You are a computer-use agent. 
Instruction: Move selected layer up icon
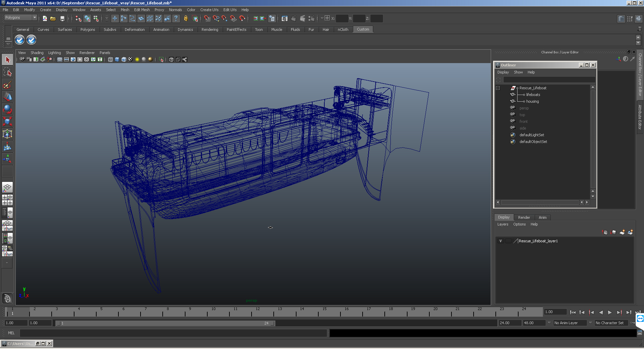(x=605, y=232)
